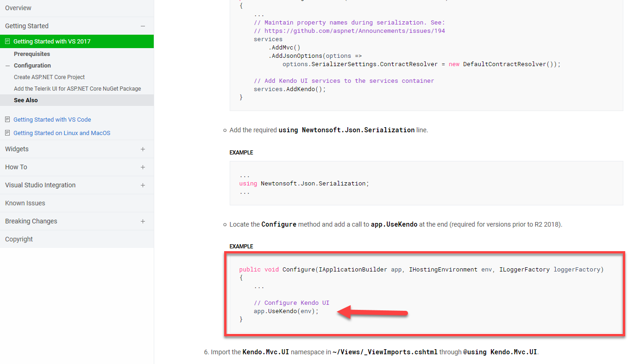Click the EXAMPLE label above the Newtonsoft code block
640x364 pixels.
(x=241, y=153)
